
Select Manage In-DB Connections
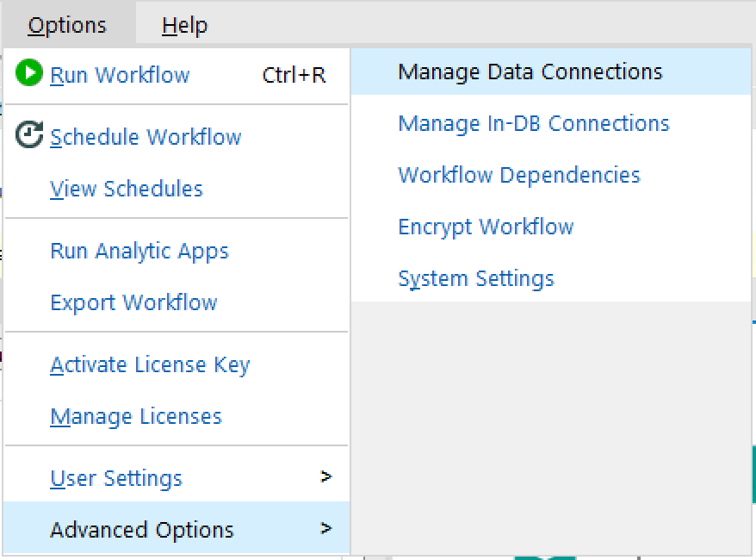coord(533,123)
